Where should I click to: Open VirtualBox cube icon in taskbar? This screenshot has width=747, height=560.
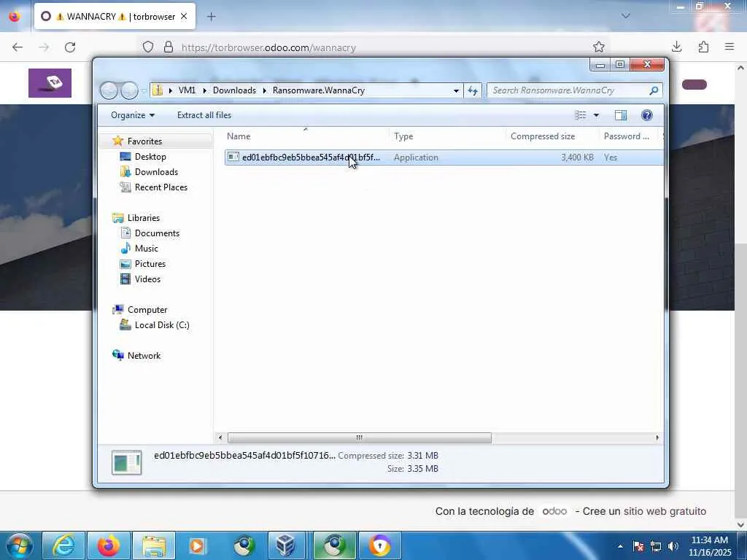(286, 545)
